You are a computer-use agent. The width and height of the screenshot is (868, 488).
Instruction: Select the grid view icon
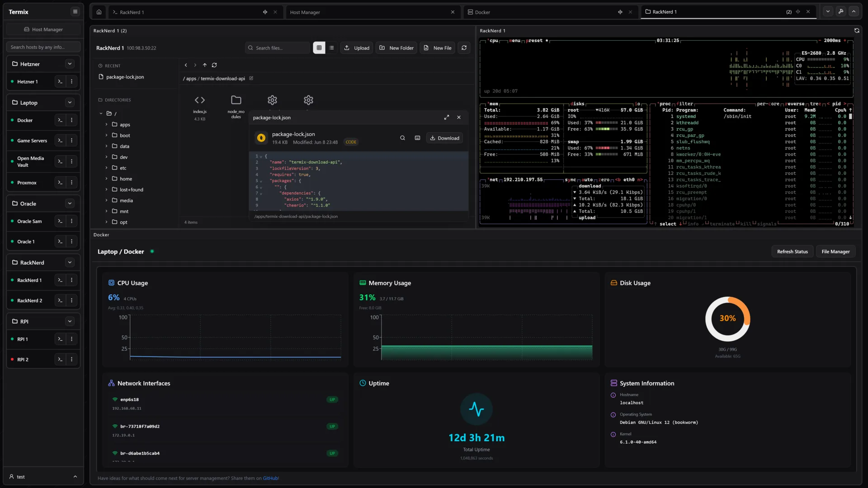[x=320, y=47]
